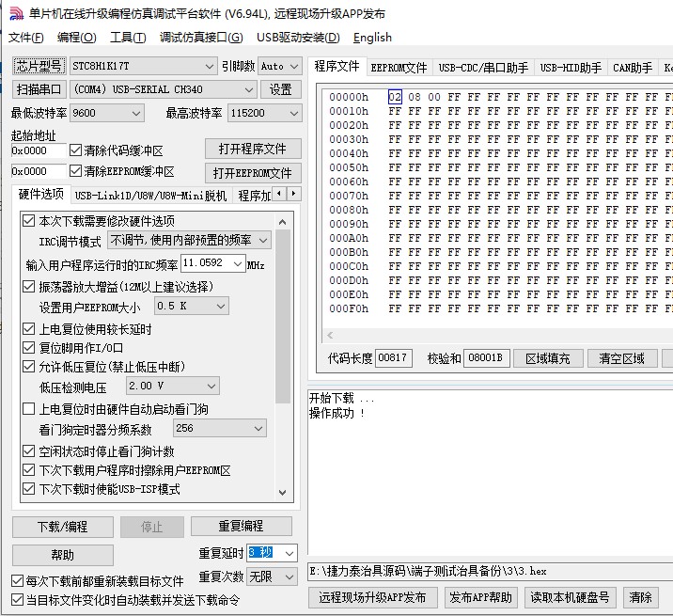The width and height of the screenshot is (673, 616).
Task: Click the highlighted 02 byte in hex view
Action: tap(395, 97)
